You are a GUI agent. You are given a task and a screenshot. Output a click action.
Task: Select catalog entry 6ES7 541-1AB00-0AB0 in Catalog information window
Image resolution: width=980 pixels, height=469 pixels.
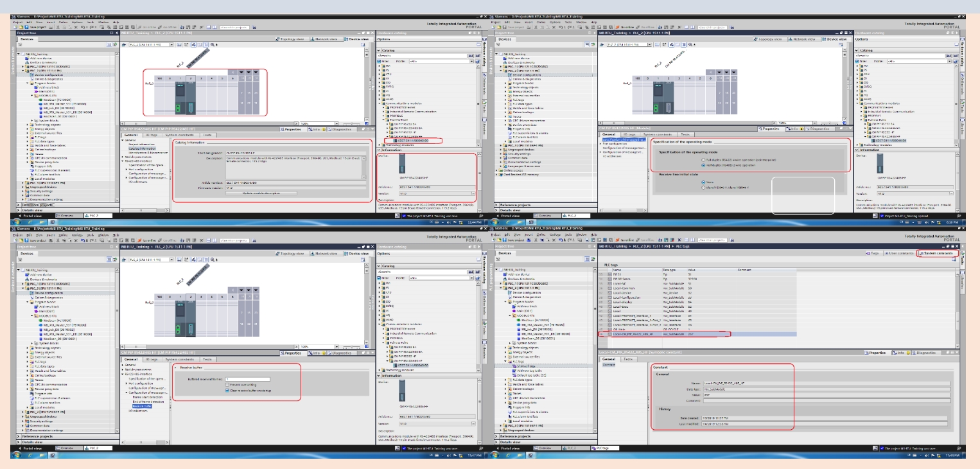(x=414, y=140)
